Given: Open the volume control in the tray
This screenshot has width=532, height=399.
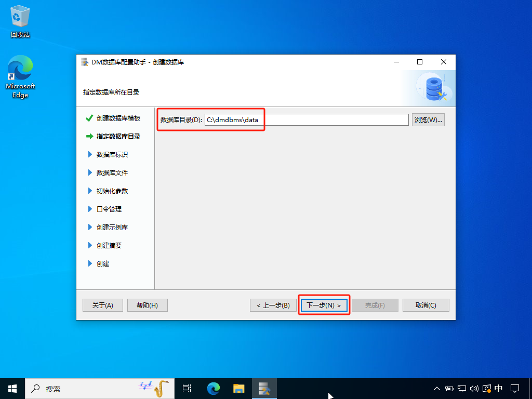Looking at the screenshot, I should [474, 389].
